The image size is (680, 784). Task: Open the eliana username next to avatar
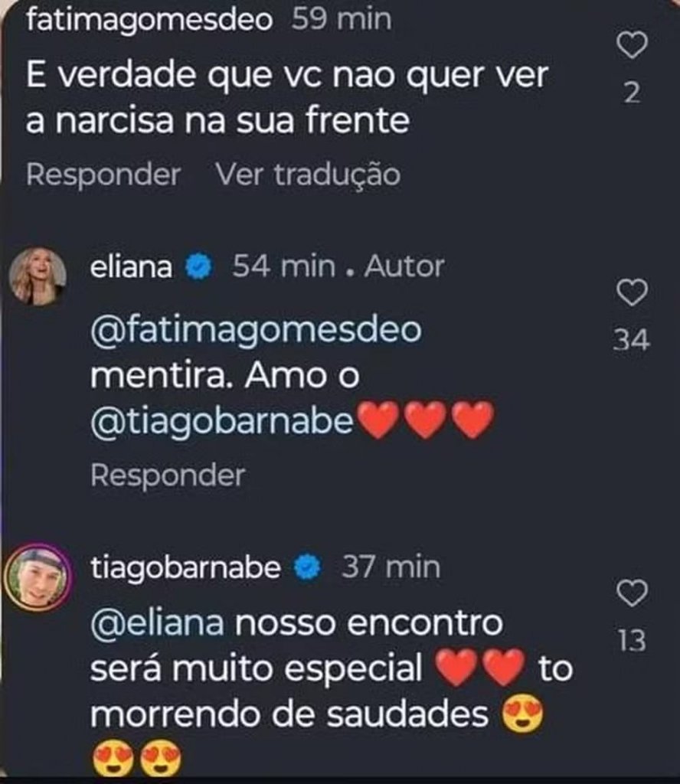coord(131,267)
